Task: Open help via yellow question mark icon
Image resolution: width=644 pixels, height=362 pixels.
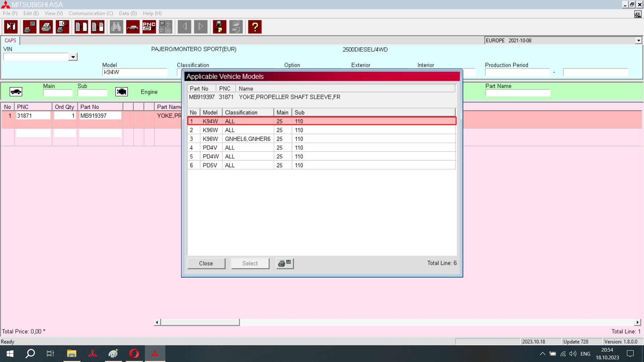Action: click(255, 27)
